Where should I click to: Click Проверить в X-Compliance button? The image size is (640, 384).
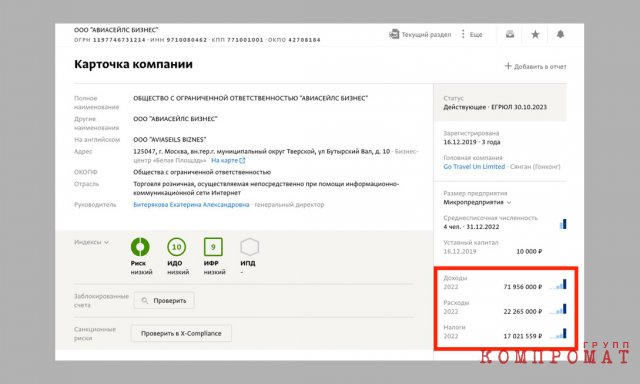click(x=181, y=333)
